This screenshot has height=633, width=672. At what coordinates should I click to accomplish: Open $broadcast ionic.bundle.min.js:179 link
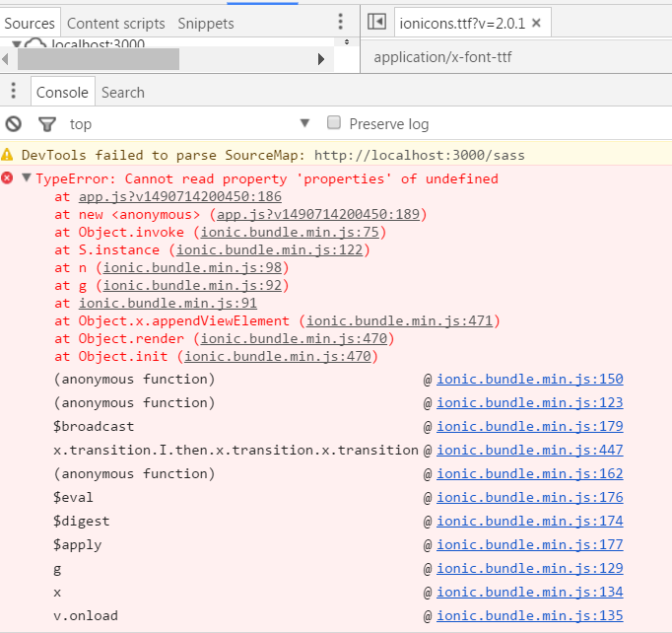coord(530,426)
